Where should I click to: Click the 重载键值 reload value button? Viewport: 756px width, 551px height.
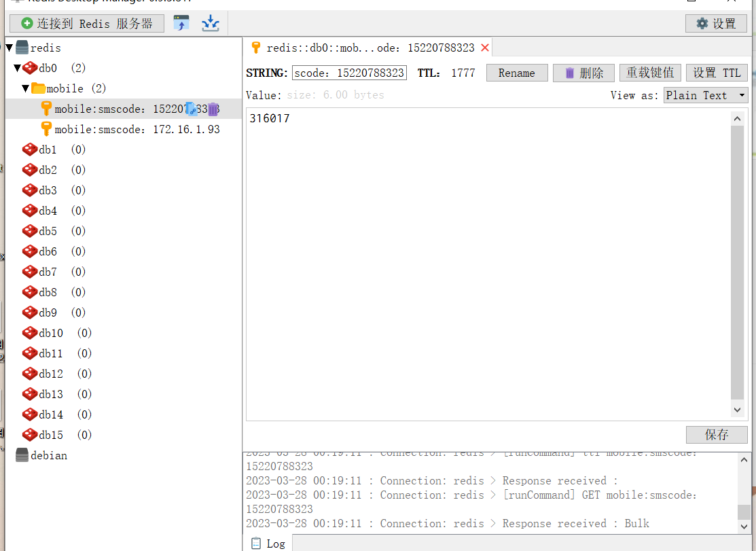click(x=650, y=73)
